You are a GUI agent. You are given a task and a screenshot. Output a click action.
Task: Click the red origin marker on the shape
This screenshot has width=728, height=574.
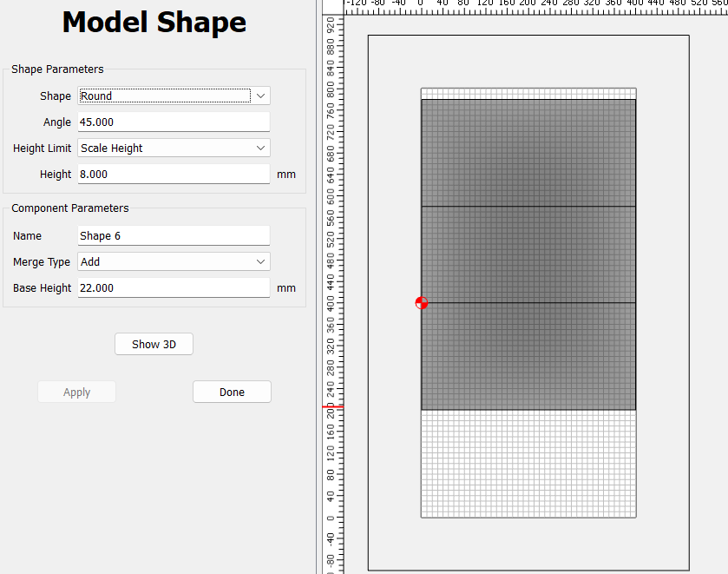[422, 303]
